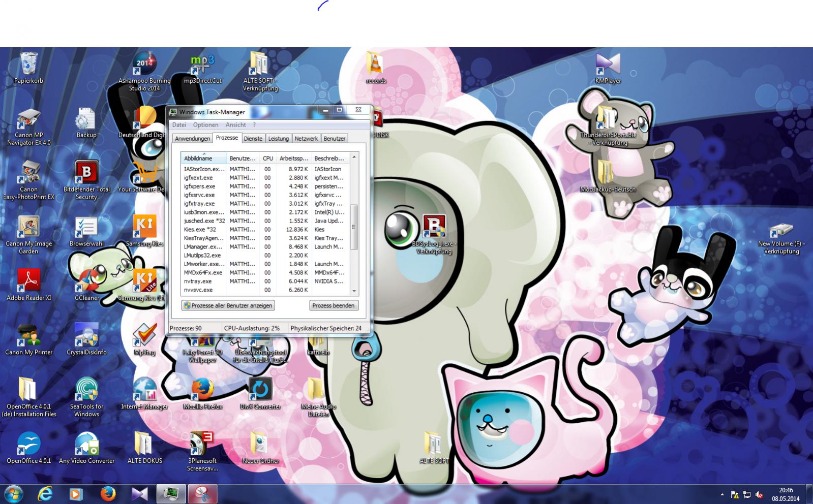Open the Browserwahl desktop shortcut
This screenshot has height=504, width=813.
(x=86, y=231)
